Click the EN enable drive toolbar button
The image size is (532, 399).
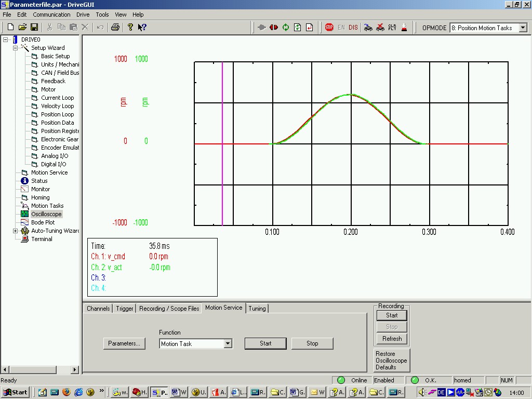click(x=341, y=28)
